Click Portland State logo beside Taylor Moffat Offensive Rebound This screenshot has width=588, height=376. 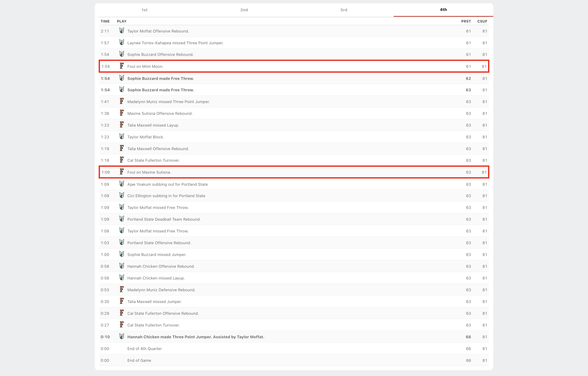pyautogui.click(x=122, y=31)
